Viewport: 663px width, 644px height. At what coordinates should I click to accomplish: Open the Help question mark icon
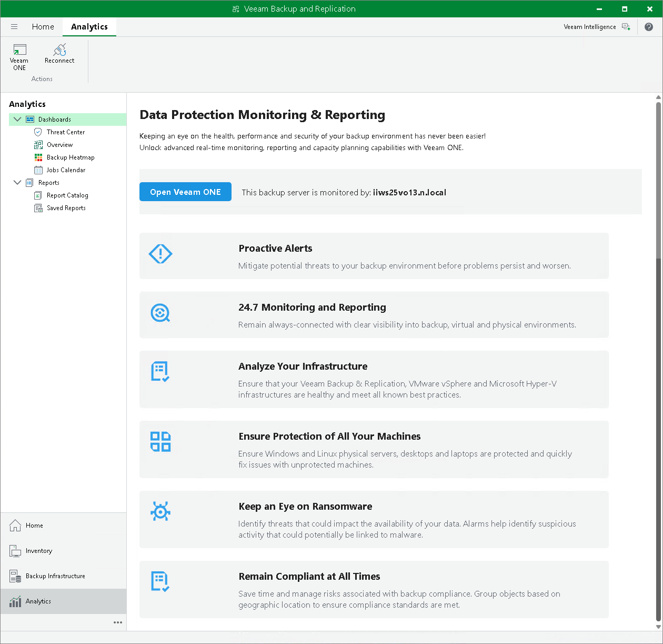[x=649, y=27]
